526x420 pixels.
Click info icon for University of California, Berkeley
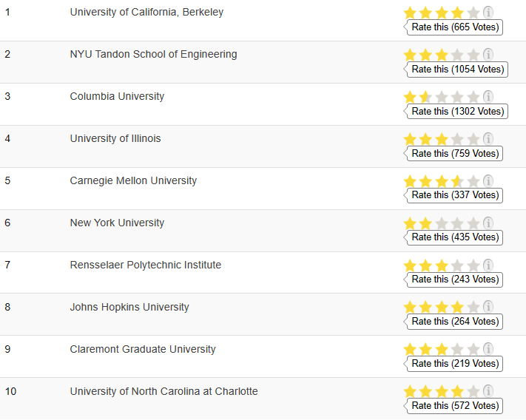(488, 13)
